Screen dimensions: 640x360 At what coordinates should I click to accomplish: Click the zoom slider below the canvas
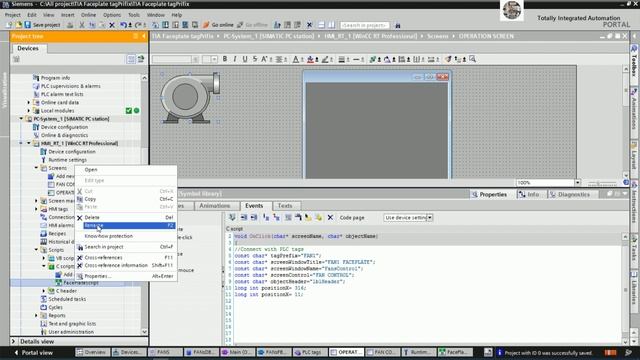pos(603,183)
